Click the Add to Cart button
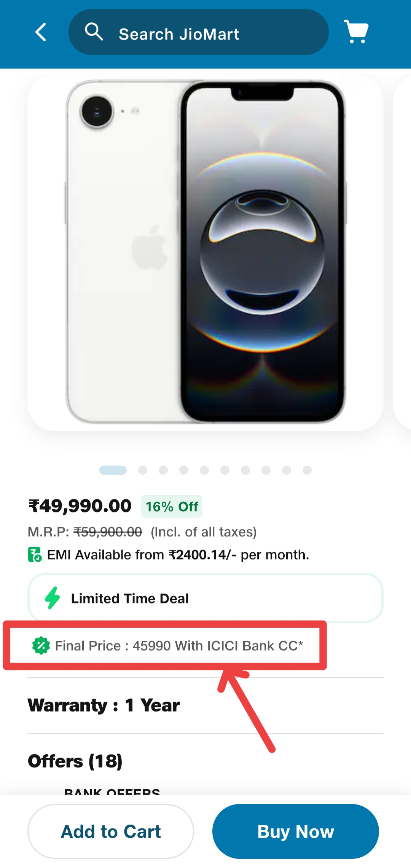Viewport: 411px width, 868px height. point(110,831)
